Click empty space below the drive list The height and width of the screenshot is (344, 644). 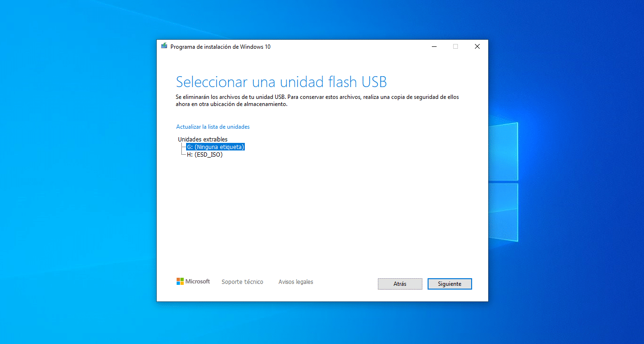(322, 213)
